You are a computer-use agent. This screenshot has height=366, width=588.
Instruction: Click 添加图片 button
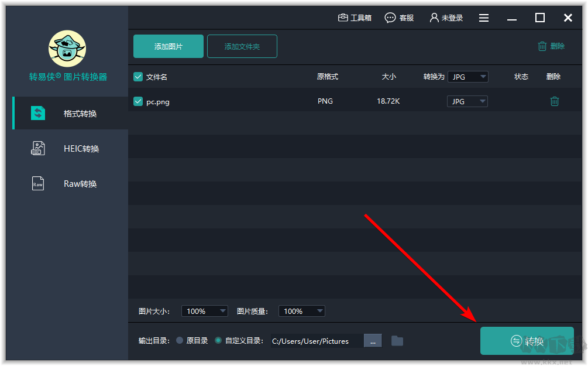click(x=169, y=46)
